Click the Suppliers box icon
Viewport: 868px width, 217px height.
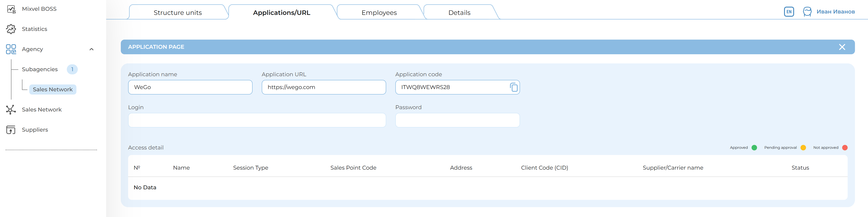pyautogui.click(x=11, y=130)
